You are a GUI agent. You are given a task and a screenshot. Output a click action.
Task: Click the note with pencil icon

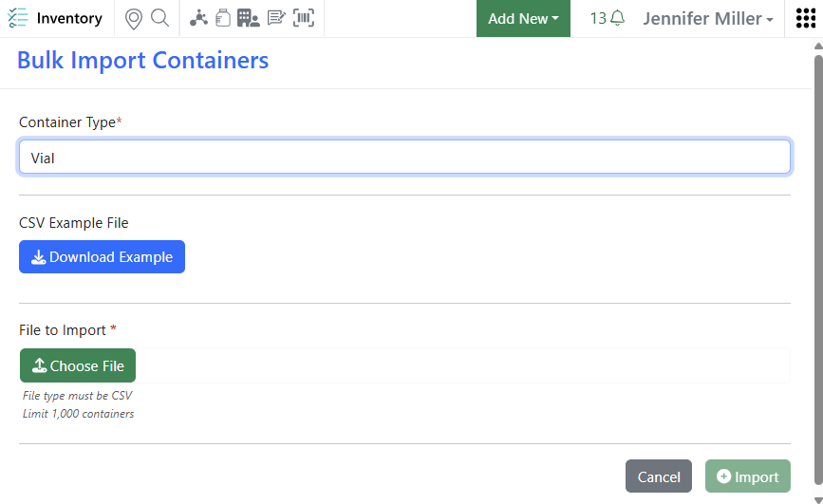coord(276,19)
